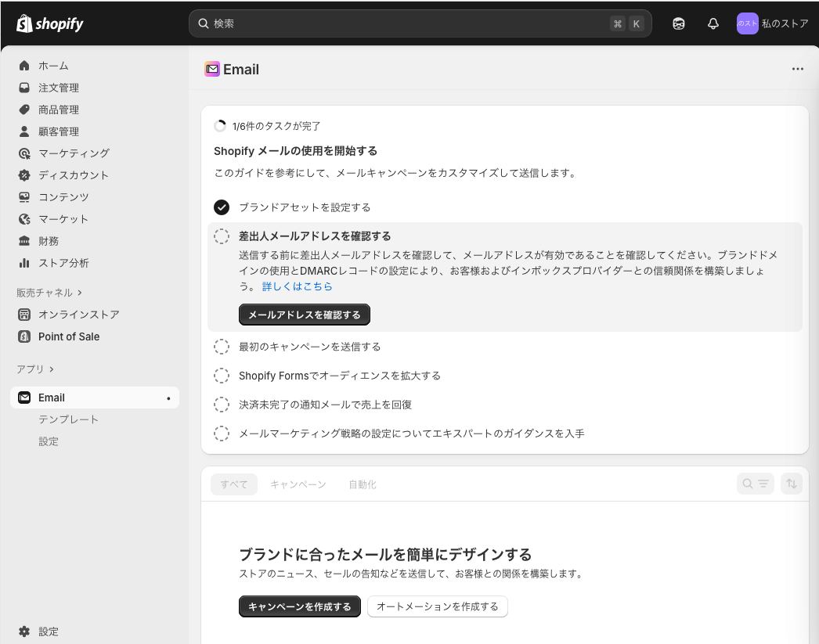Image resolution: width=819 pixels, height=644 pixels.
Task: Open Sidekick assistant icon in top bar
Action: 679,23
